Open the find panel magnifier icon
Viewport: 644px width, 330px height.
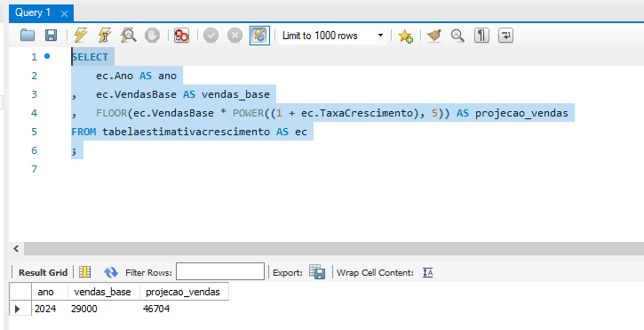pos(457,36)
